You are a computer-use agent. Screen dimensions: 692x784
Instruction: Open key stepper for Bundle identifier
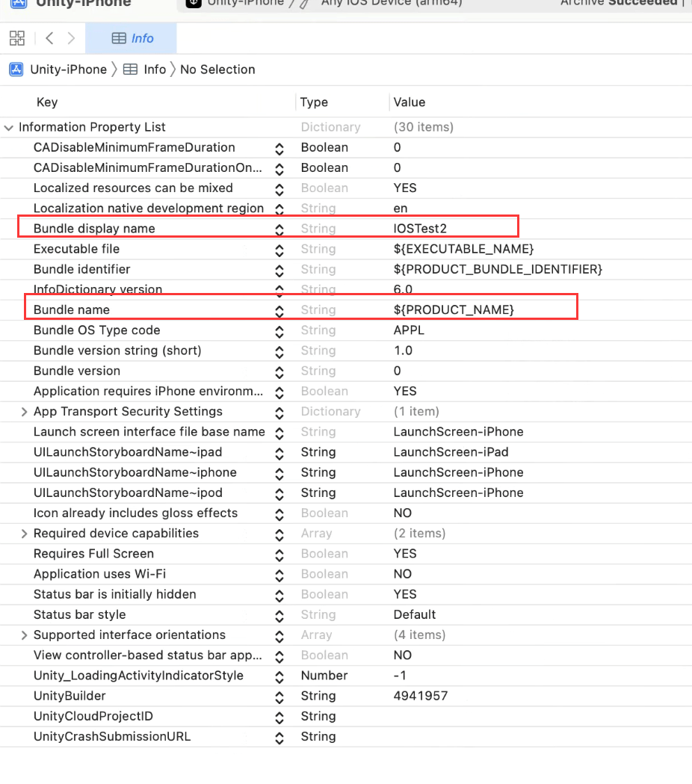pyautogui.click(x=279, y=271)
